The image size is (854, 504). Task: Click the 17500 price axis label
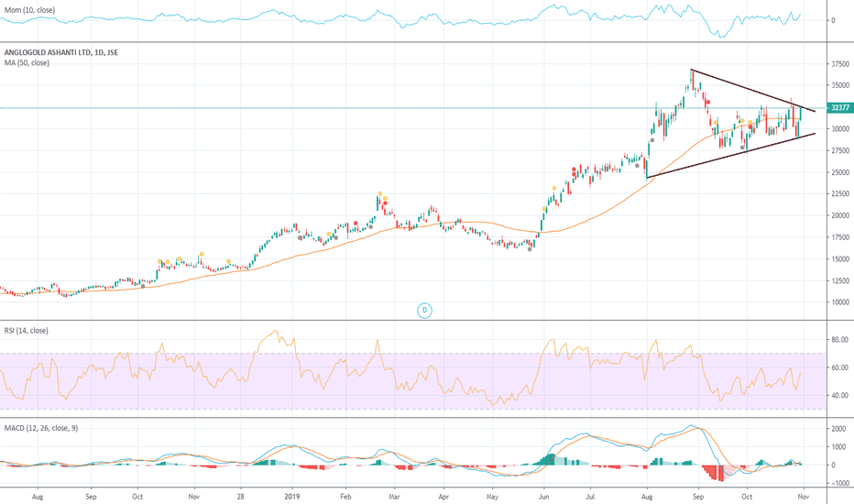tap(840, 237)
